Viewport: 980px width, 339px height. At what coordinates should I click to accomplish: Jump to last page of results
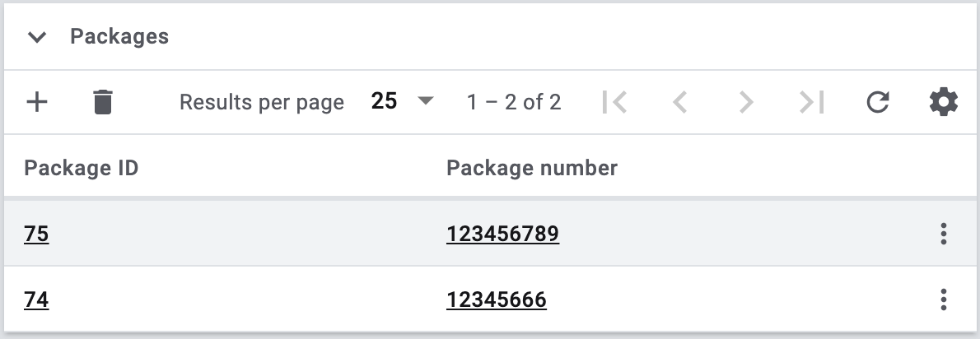pos(812,102)
